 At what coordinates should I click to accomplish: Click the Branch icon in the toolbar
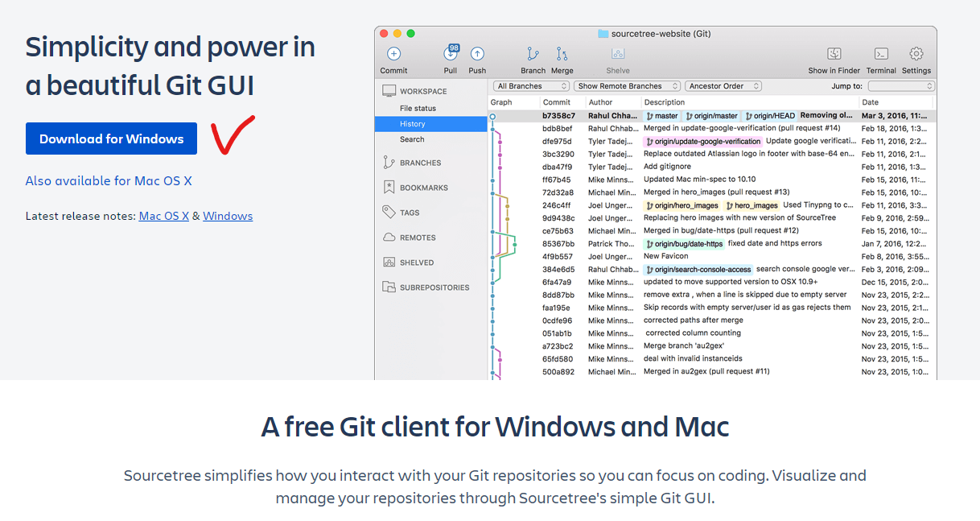click(x=533, y=54)
